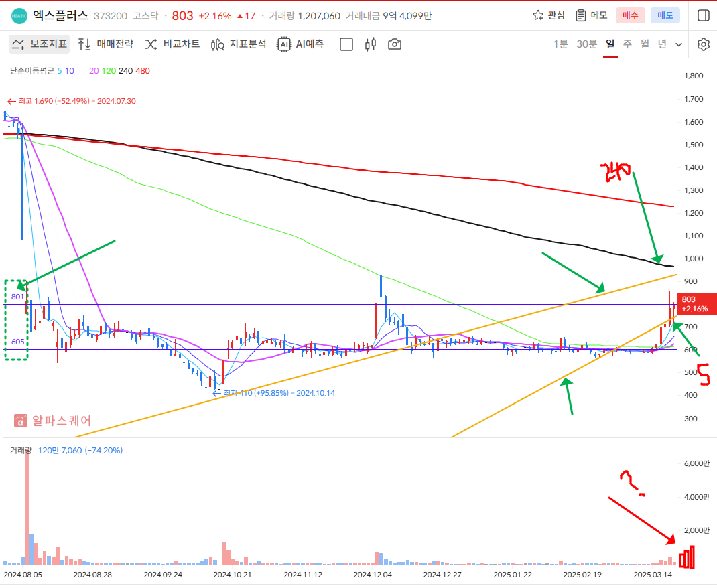Select 주 weekly timeframe tab

pos(627,44)
